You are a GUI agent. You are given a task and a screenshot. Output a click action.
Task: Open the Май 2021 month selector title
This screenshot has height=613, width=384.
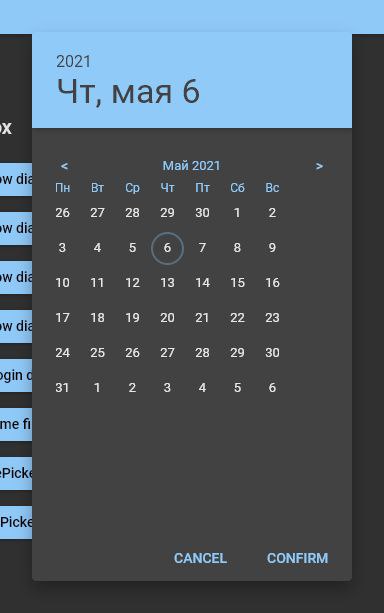click(192, 166)
